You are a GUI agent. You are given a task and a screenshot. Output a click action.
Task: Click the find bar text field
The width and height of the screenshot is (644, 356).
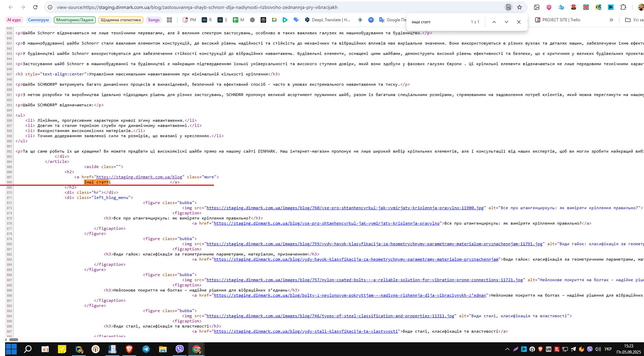tap(439, 22)
